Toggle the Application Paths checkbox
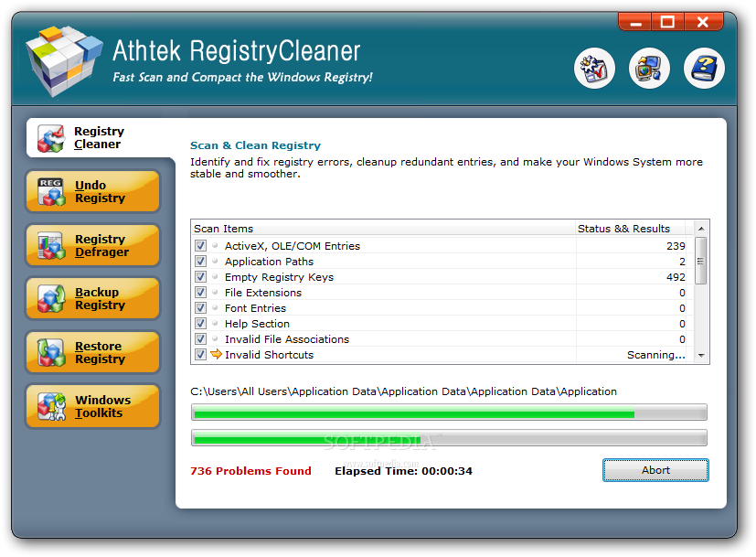Image resolution: width=756 pixels, height=557 pixels. tap(200, 261)
